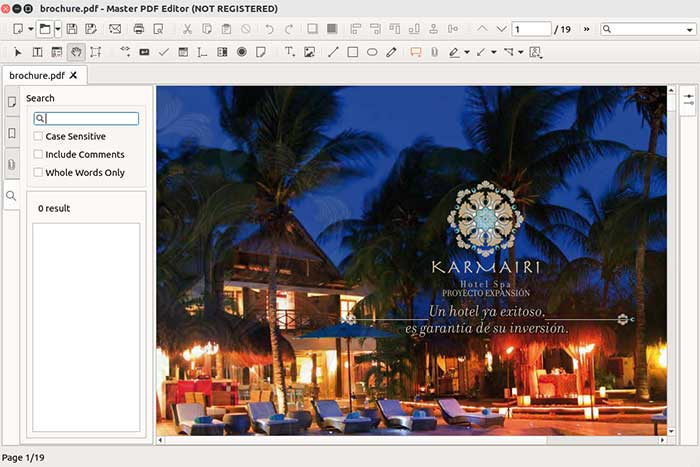Viewport: 700px width, 467px height.
Task: Insert a button form field icon
Action: [x=144, y=52]
